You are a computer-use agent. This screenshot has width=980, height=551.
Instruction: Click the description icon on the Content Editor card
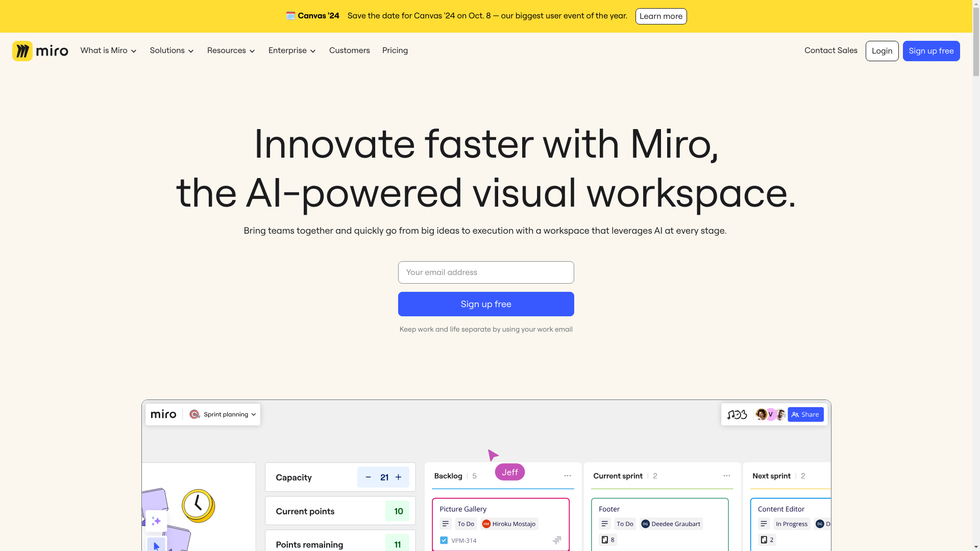point(764,524)
